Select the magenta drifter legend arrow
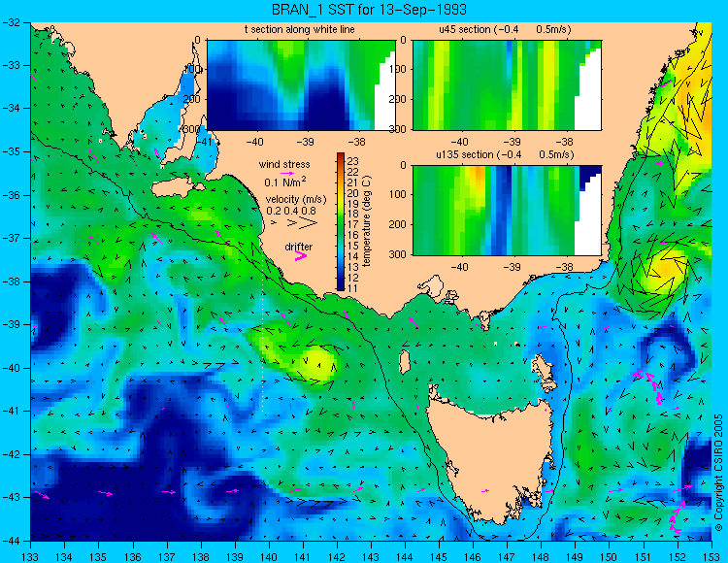Screen dimensions: 728x563 pos(301,255)
